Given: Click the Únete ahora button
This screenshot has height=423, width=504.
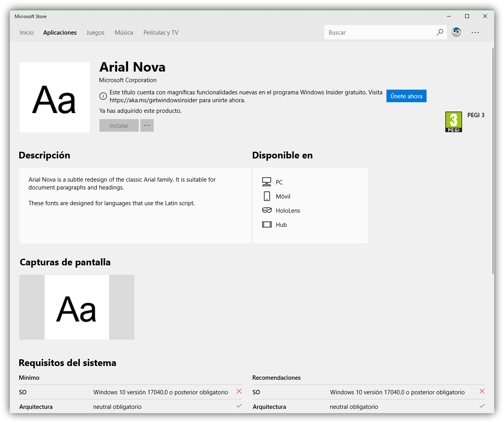Looking at the screenshot, I should [407, 96].
